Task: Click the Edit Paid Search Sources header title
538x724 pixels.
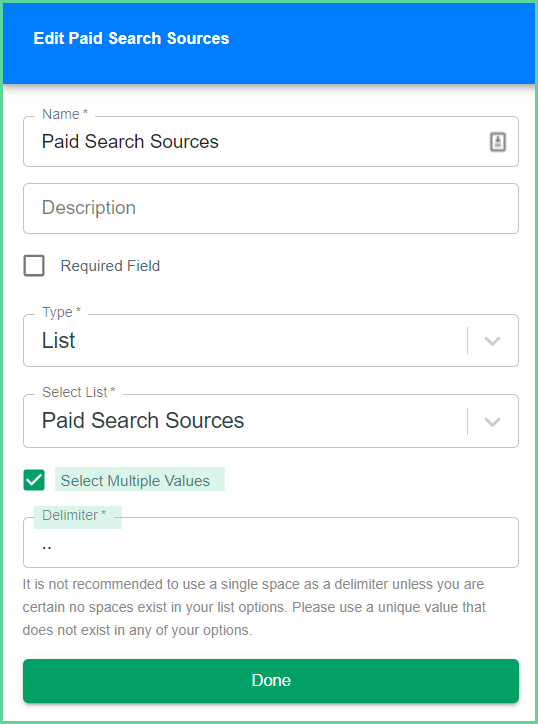Action: (x=131, y=38)
